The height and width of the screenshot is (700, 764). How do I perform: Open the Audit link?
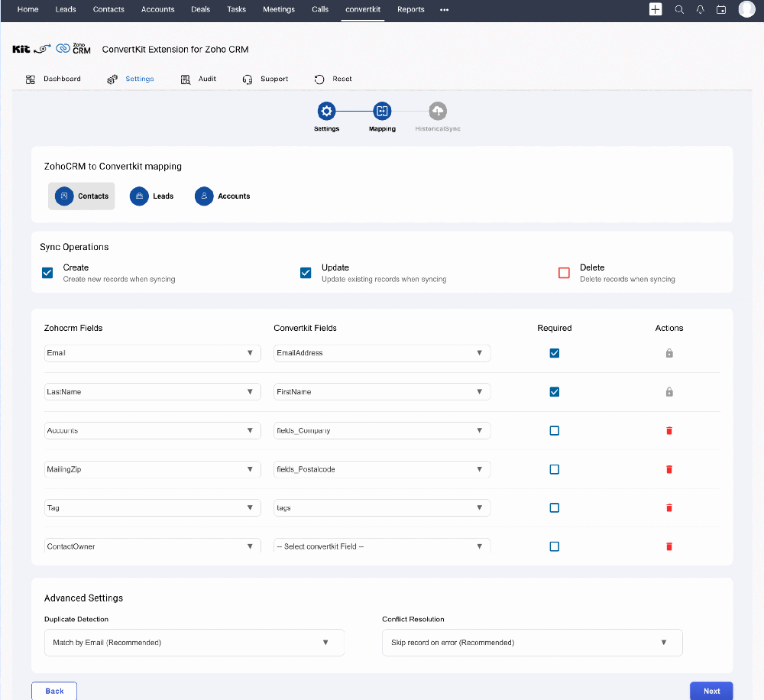click(207, 79)
